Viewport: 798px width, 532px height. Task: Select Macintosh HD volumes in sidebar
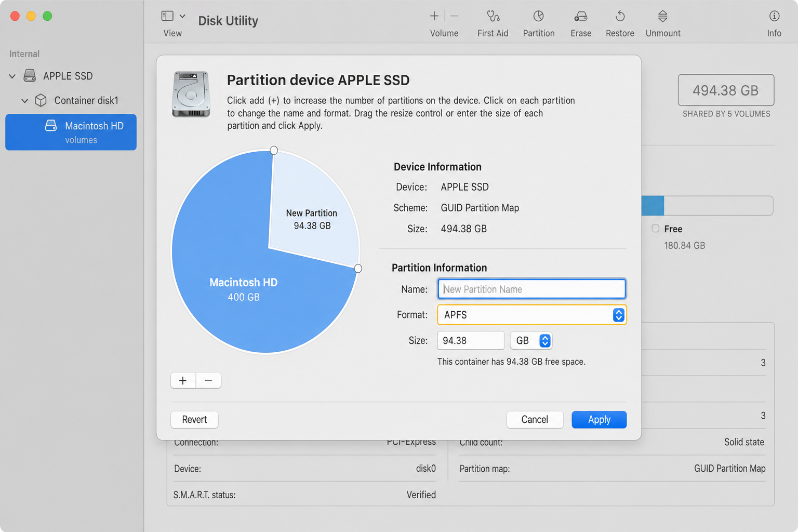coord(71,132)
